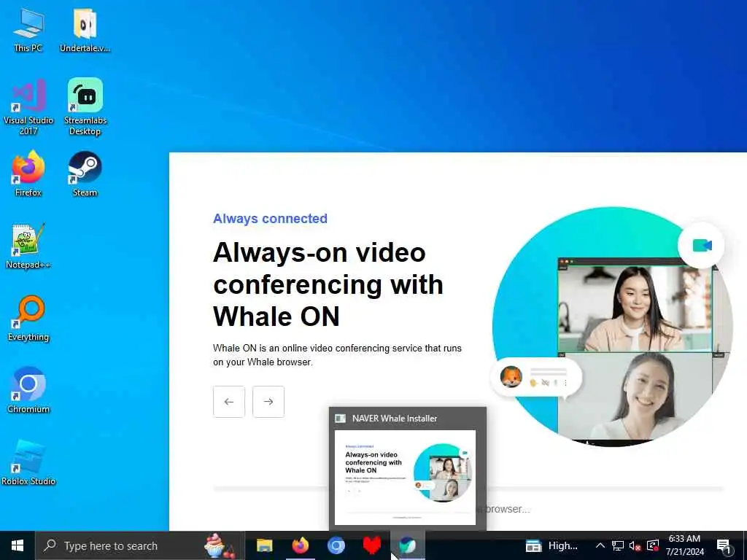Image resolution: width=747 pixels, height=560 pixels.
Task: Click the cupcake search highlight icon
Action: tap(219, 545)
